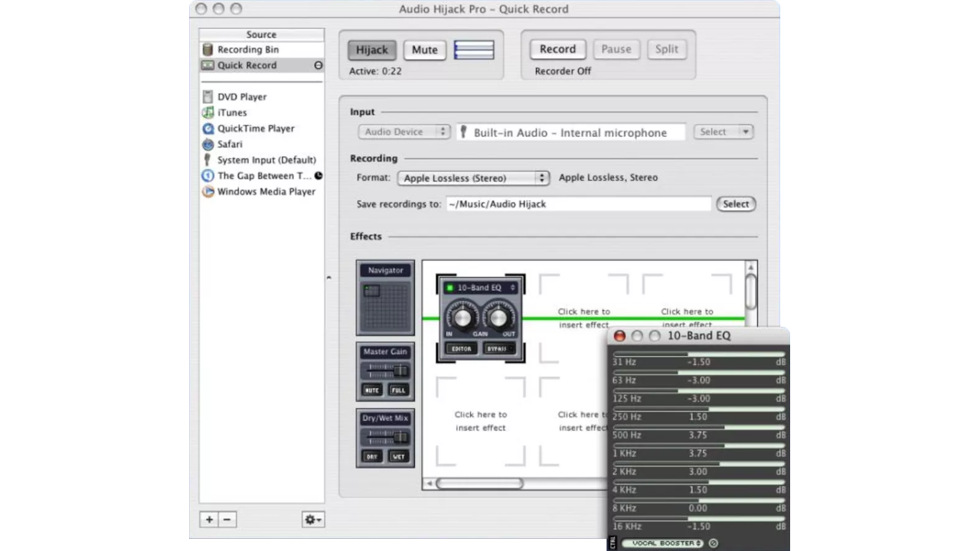Select System Input (Default) microphone source
Screen dimensions: 980x551
[x=261, y=160]
